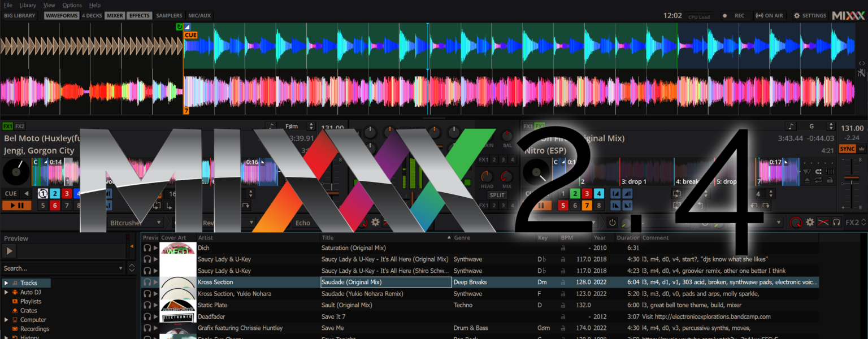Adjust the right deck pitch fader
868x339 pixels.
[851, 177]
